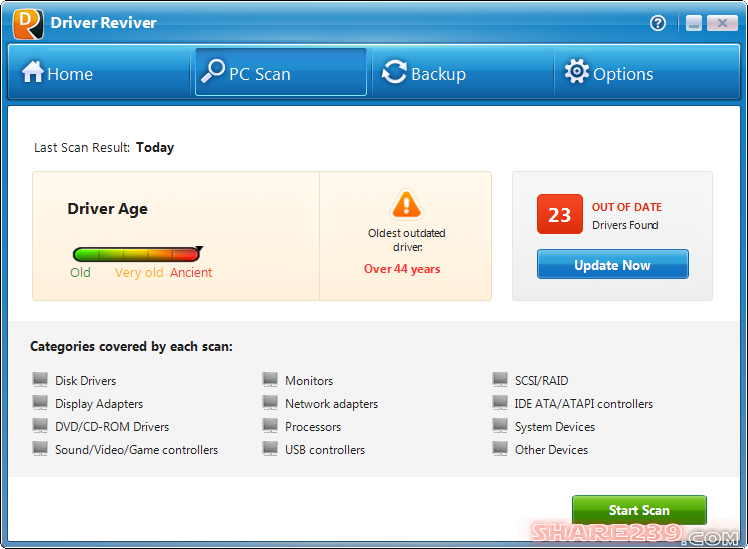Click the 'Over 44 years' text
The width and height of the screenshot is (748, 549).
tap(402, 269)
